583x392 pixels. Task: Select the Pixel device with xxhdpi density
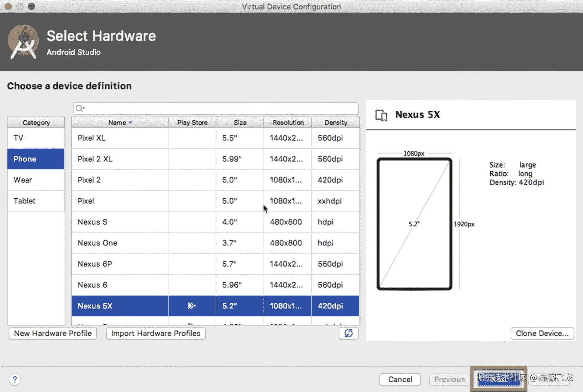point(215,201)
